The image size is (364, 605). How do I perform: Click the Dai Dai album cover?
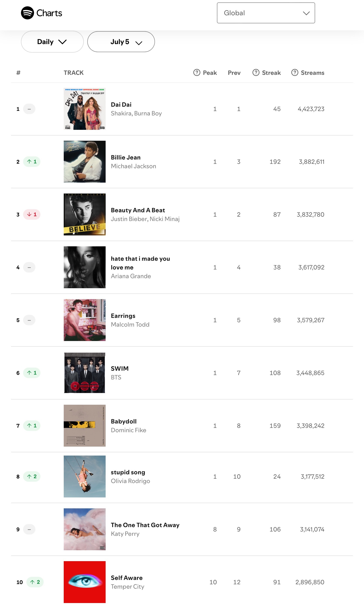point(85,109)
